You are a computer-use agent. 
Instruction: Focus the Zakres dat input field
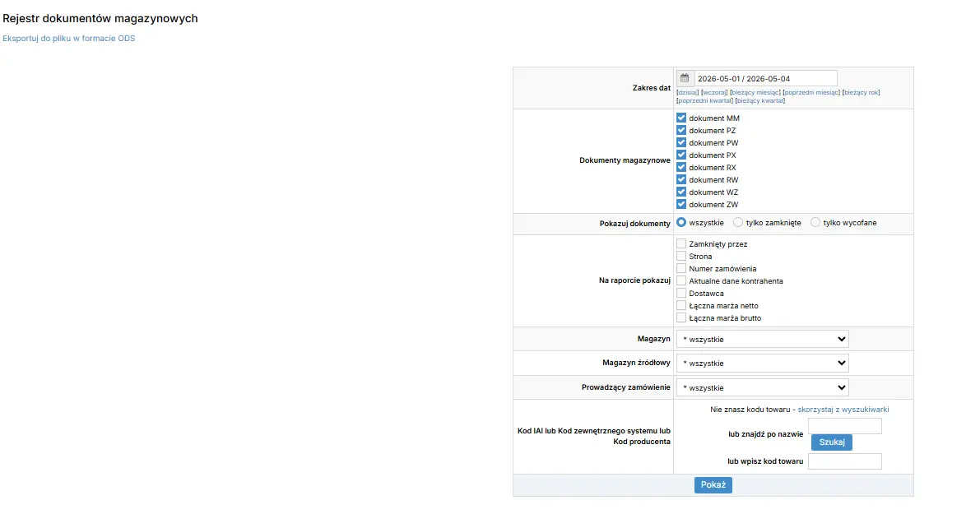click(x=765, y=79)
